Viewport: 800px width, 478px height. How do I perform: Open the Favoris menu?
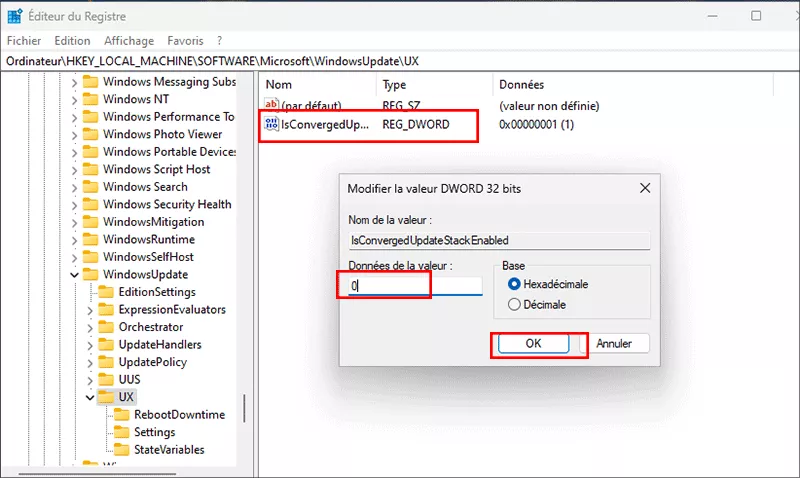185,41
